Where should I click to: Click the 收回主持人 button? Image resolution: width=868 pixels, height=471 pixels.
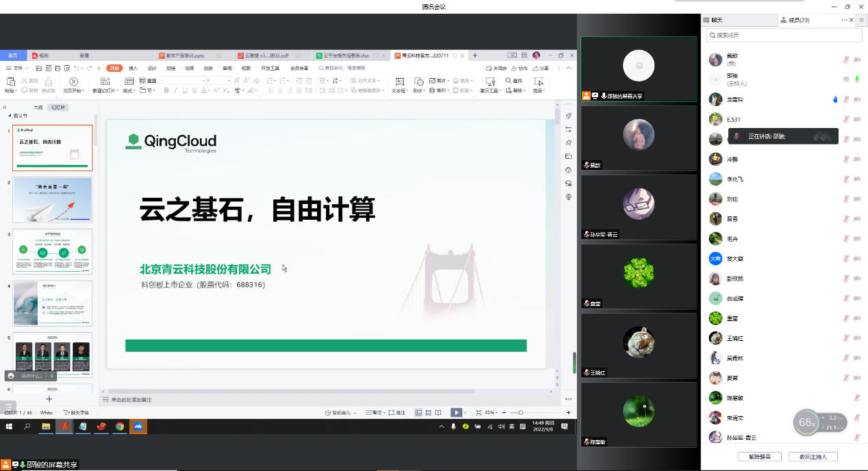(813, 457)
